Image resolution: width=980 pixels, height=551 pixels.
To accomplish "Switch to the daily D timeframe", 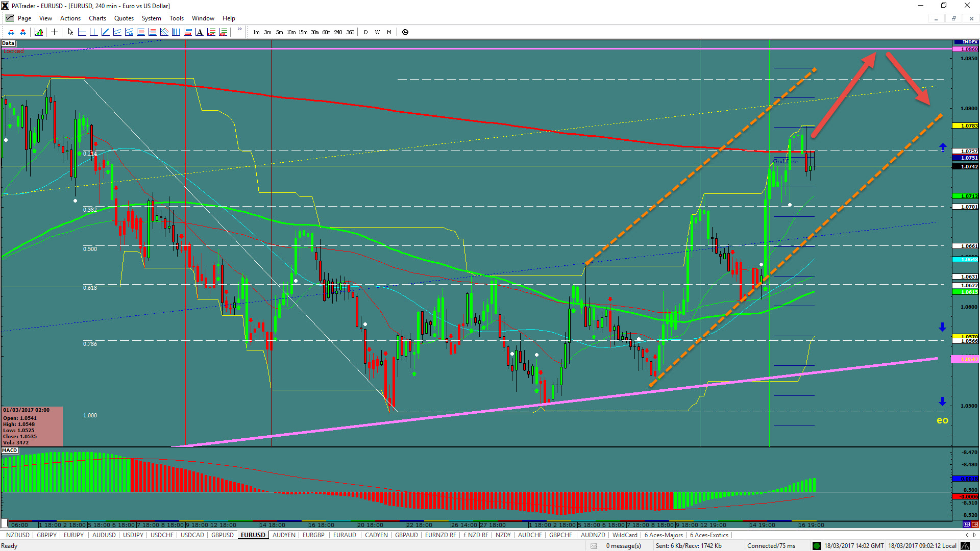I will click(x=365, y=32).
